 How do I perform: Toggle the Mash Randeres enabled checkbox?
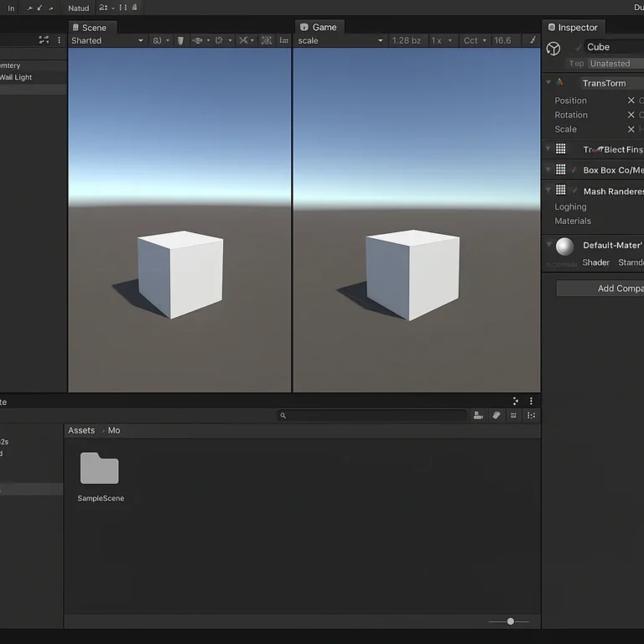(575, 190)
